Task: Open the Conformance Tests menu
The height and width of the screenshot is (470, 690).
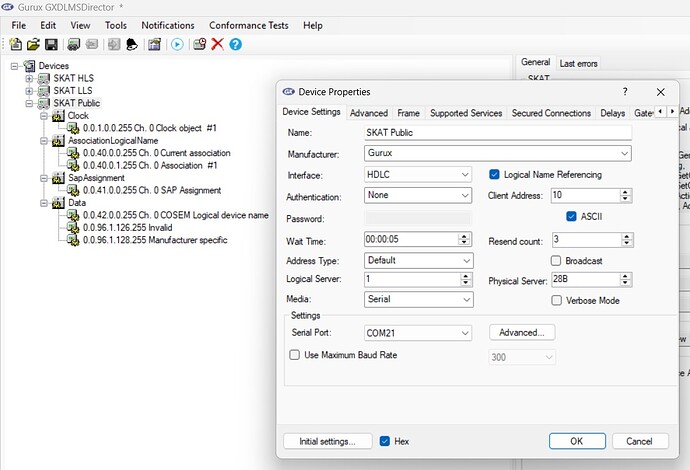Action: coord(248,24)
